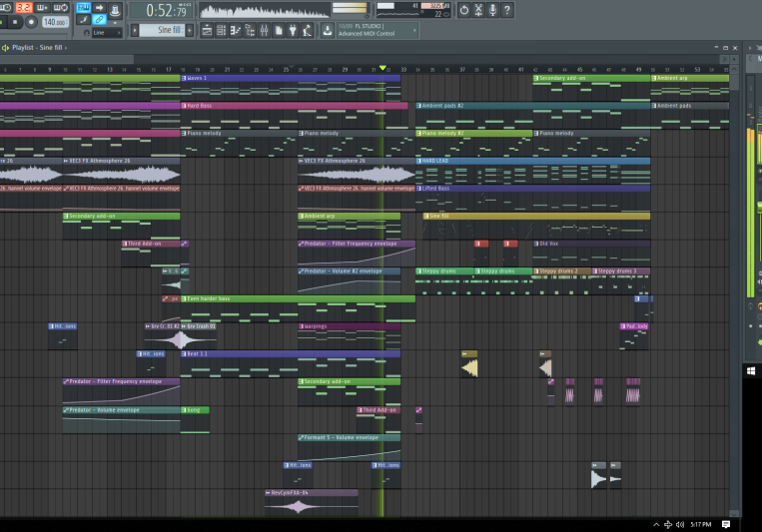
Task: Open the plugin picker plug icon
Action: [x=293, y=31]
